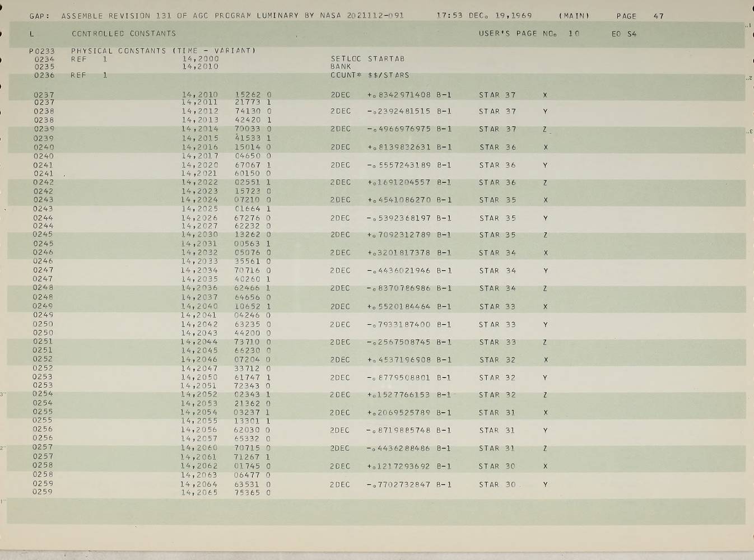Click the value "-.7702732847"
Image resolution: width=754 pixels, height=560 pixels.
399,484
